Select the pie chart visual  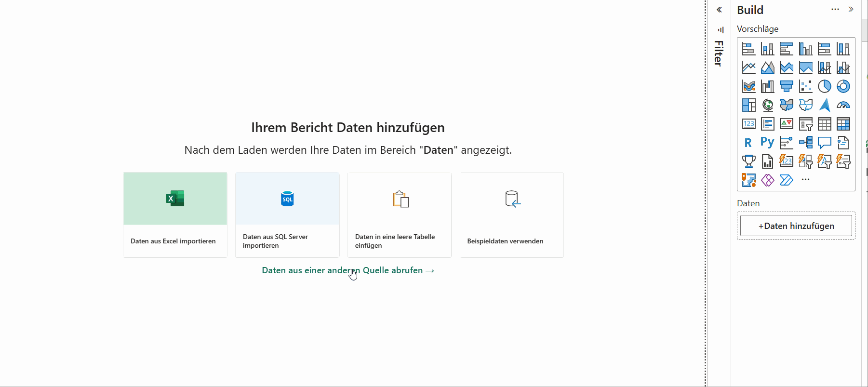pos(824,86)
